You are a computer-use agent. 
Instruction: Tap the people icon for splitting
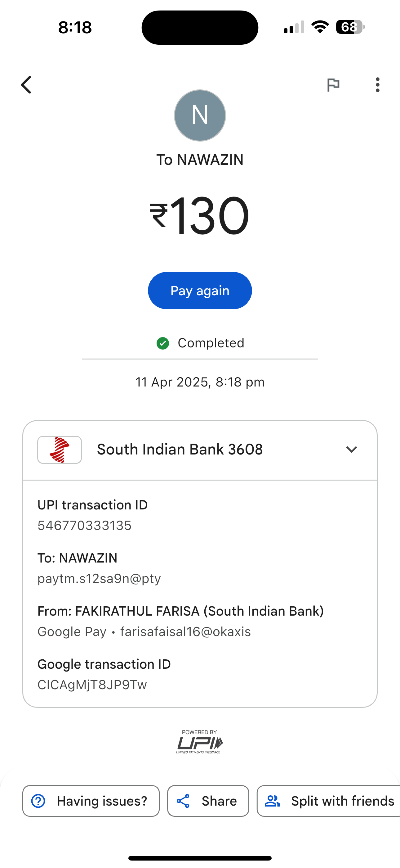(272, 801)
